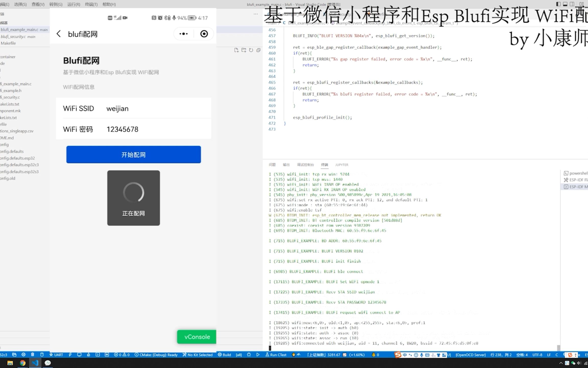Open WeChat from the taskbar

click(48, 363)
